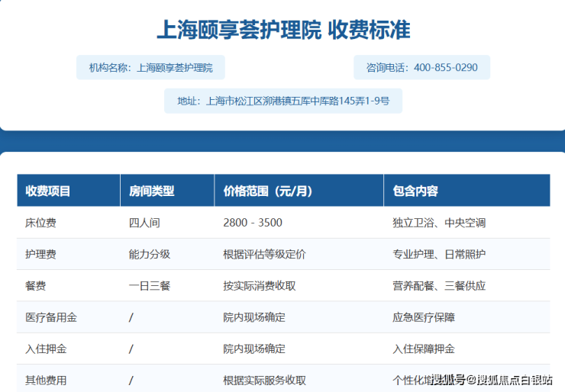
Task: Click the address 上海市松江区泖港镇 box
Action: coord(283,101)
